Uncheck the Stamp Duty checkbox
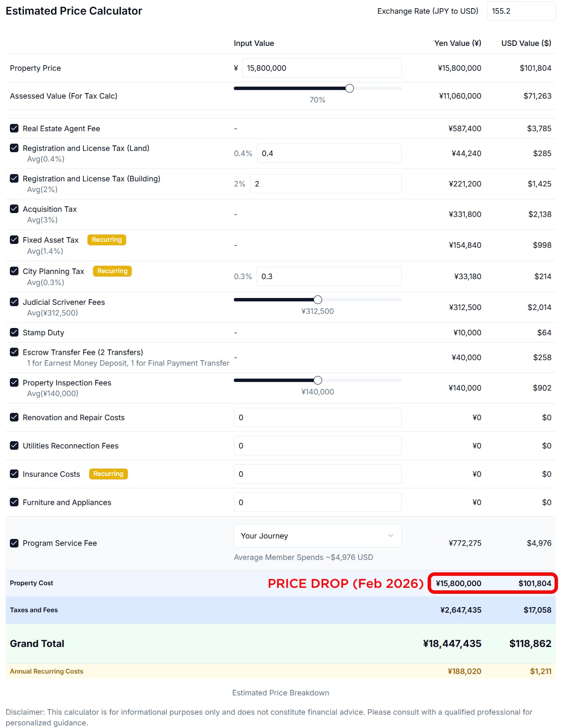 tap(14, 332)
